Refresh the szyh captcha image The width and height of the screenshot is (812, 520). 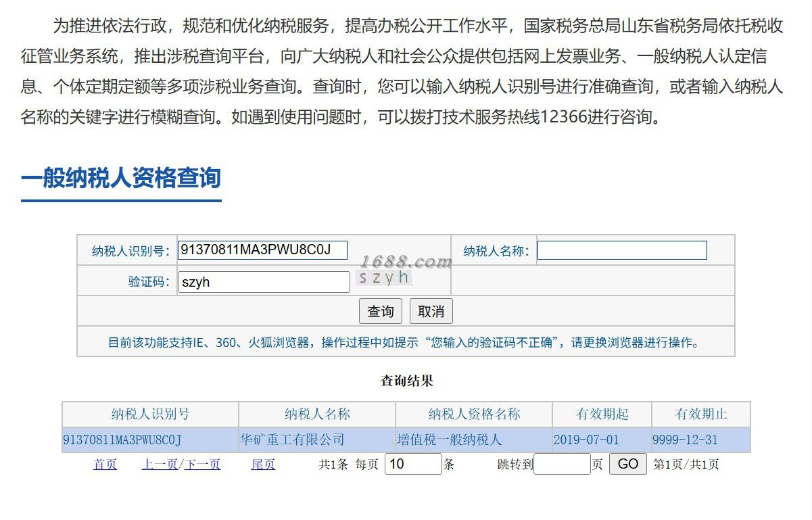384,278
